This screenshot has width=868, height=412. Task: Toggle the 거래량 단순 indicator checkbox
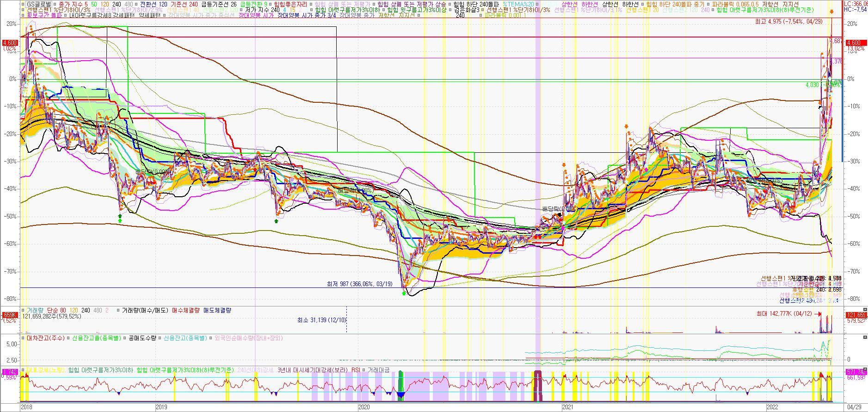(23, 310)
